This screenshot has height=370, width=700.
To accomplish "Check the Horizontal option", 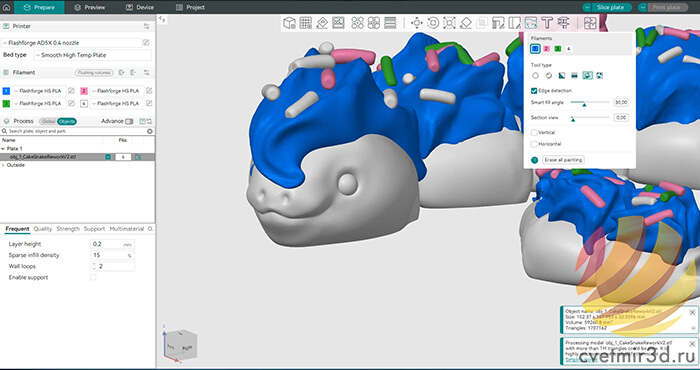I will click(x=534, y=144).
